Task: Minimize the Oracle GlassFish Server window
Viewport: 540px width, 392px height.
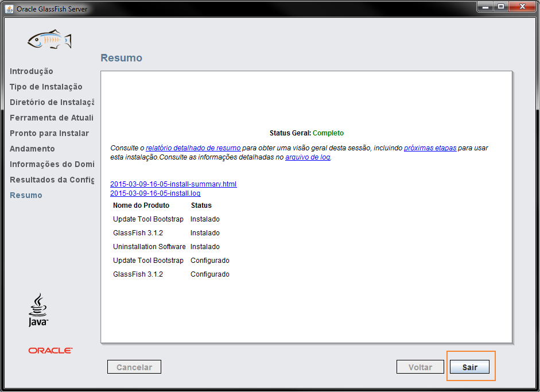Action: click(x=485, y=6)
